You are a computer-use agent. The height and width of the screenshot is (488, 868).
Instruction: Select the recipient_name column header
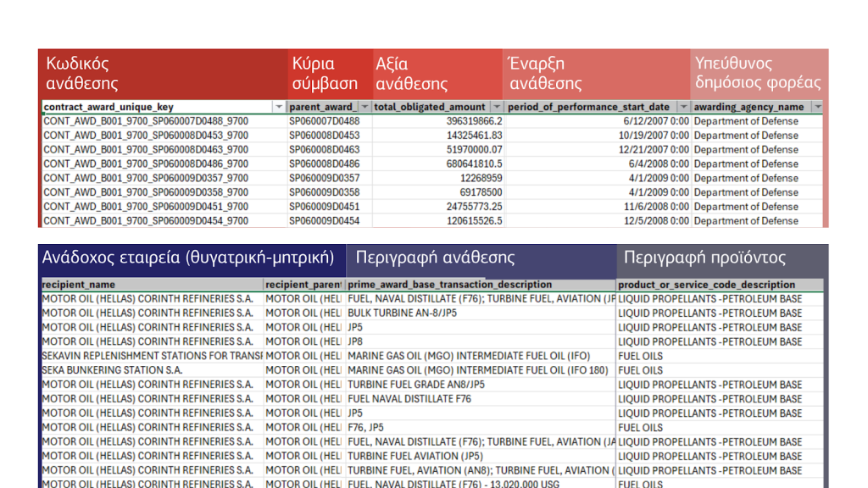click(151, 285)
